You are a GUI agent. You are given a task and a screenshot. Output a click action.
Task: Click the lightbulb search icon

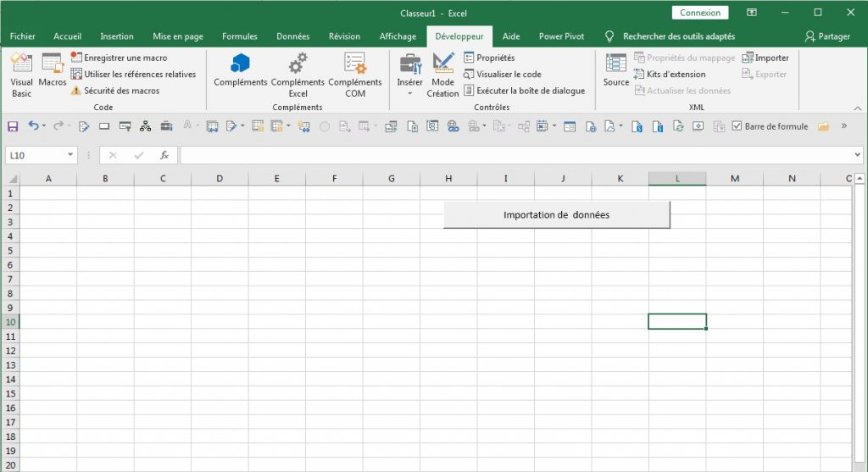pos(609,36)
